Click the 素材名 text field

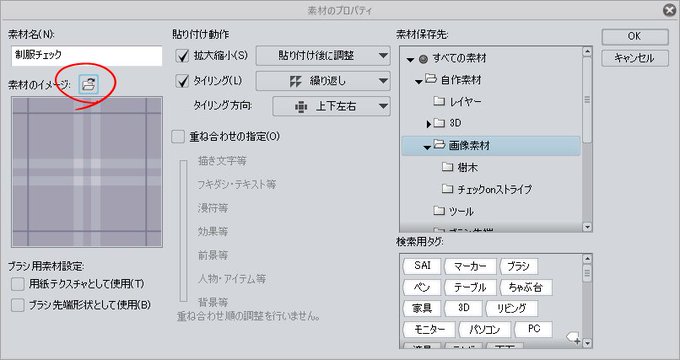[87, 56]
